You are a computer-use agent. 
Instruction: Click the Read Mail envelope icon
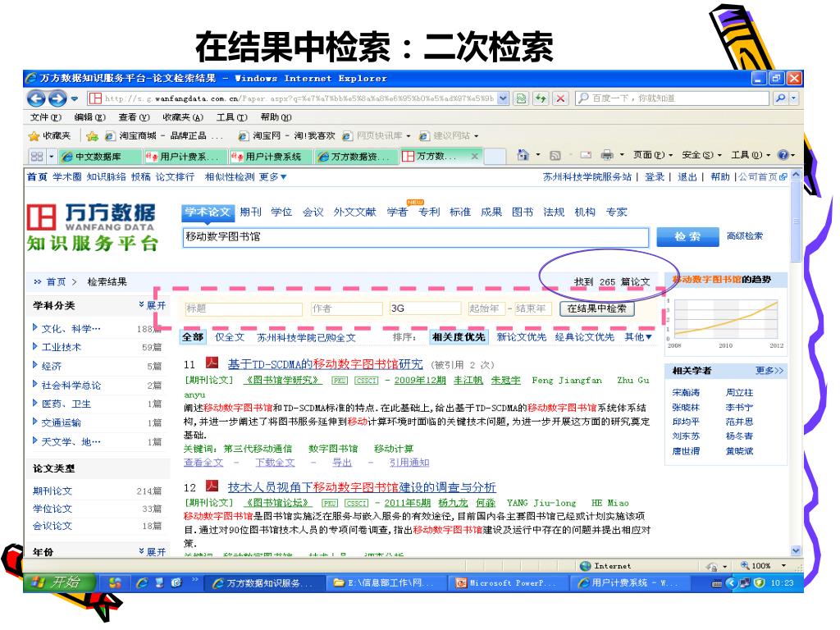[586, 155]
